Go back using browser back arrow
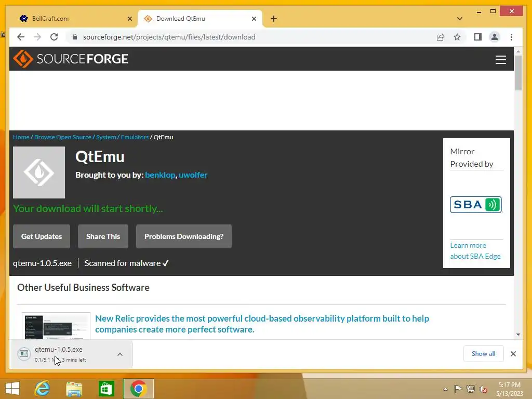Viewport: 532px width, 399px height. (x=21, y=37)
